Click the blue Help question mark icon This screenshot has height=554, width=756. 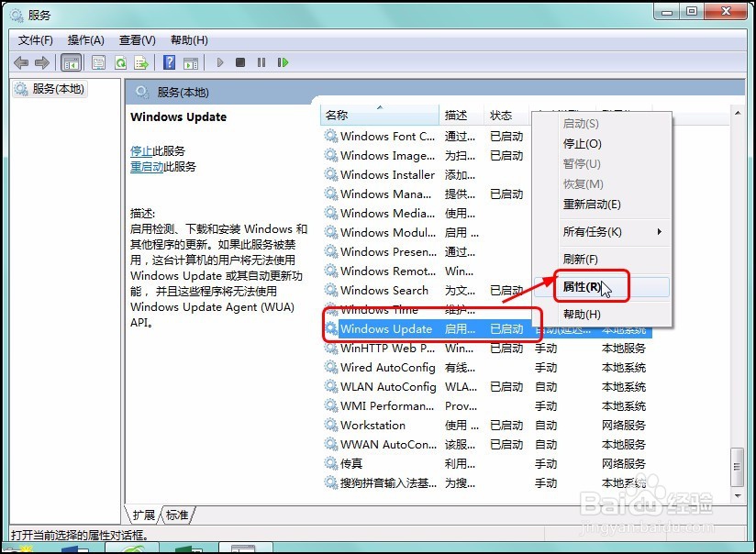coord(169,62)
